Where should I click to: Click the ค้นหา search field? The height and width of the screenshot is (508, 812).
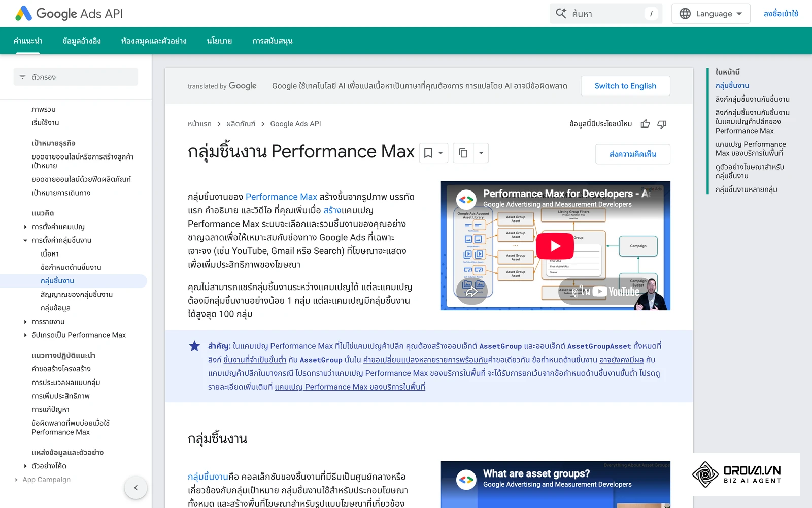(606, 14)
